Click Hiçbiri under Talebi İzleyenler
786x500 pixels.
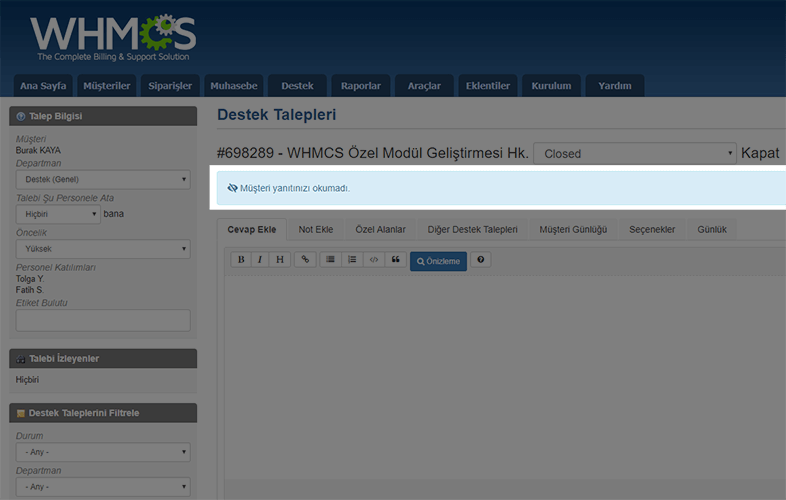[x=27, y=380]
